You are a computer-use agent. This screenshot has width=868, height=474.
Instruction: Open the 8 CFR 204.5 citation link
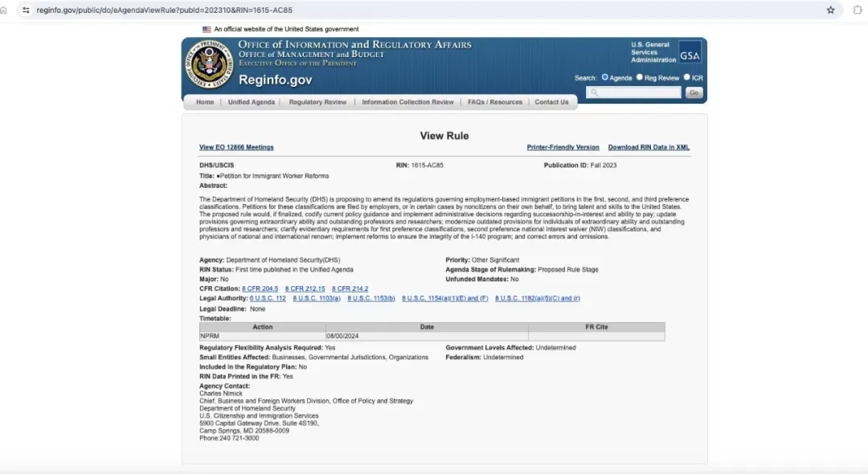(260, 288)
